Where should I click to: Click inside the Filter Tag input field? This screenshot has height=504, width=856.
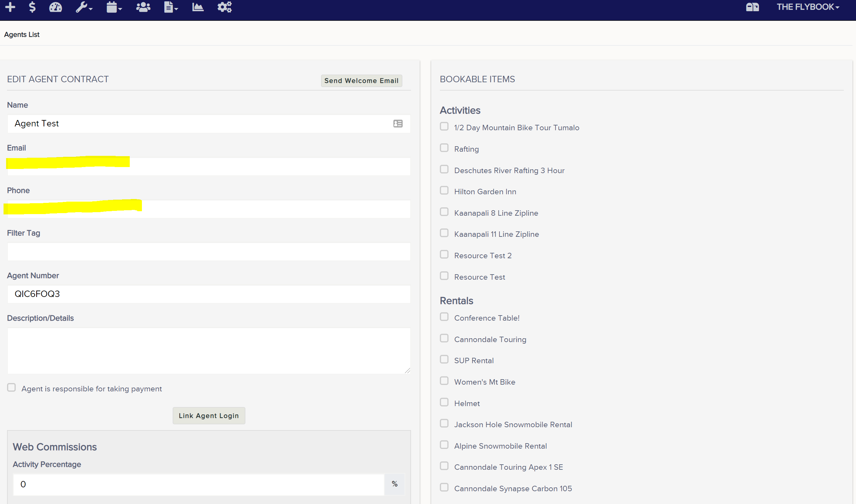(208, 251)
